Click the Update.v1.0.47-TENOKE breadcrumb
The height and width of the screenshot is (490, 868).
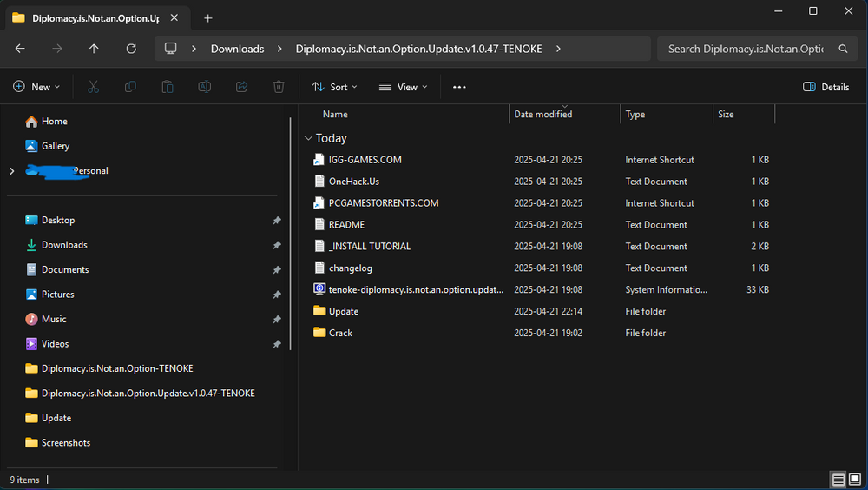pyautogui.click(x=418, y=49)
